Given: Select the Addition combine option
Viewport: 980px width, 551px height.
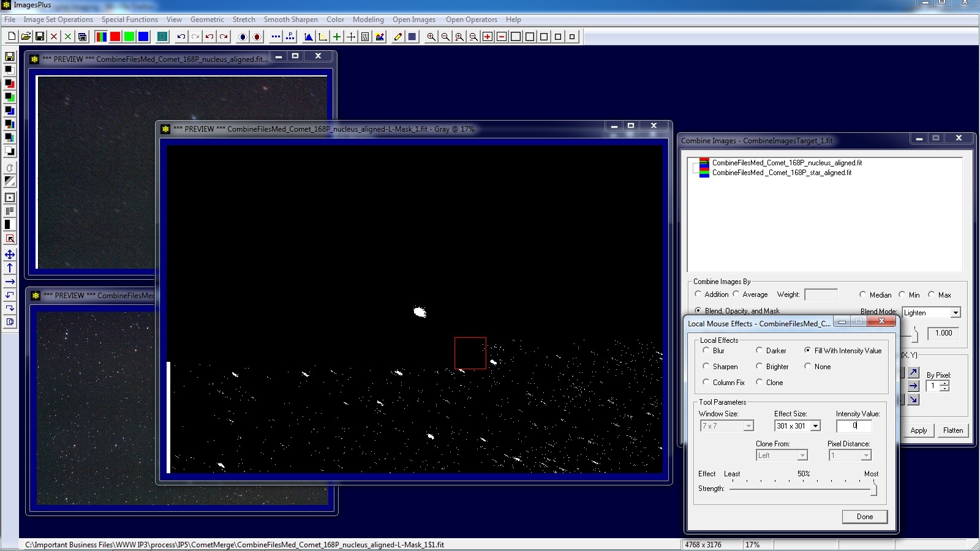Looking at the screenshot, I should tap(712, 294).
